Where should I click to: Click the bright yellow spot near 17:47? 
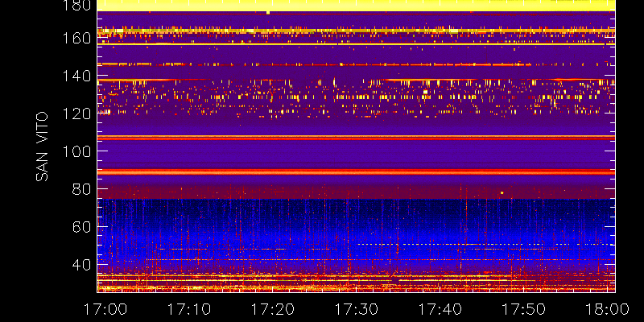[x=502, y=192]
